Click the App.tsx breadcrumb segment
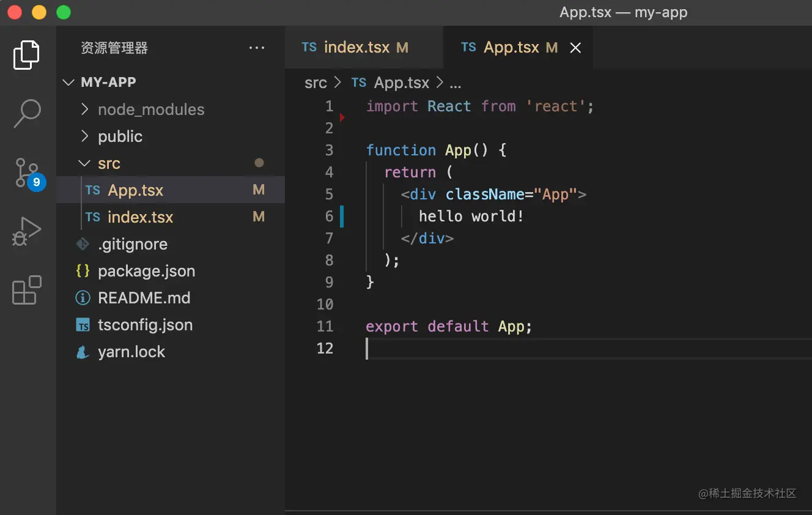The height and width of the screenshot is (515, 812). [x=401, y=83]
